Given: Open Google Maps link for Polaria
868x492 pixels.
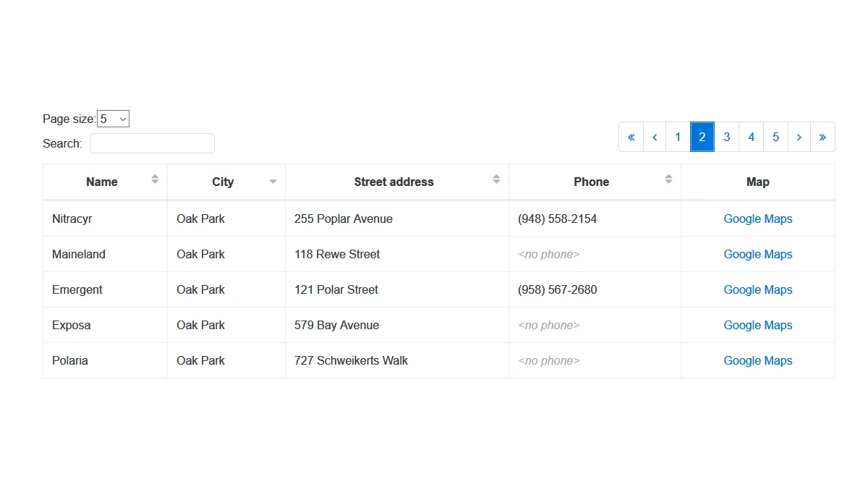Looking at the screenshot, I should coord(757,360).
